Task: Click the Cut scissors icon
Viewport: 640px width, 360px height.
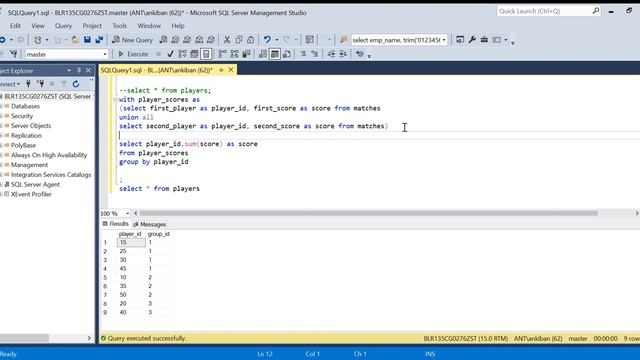Action: pyautogui.click(x=227, y=40)
